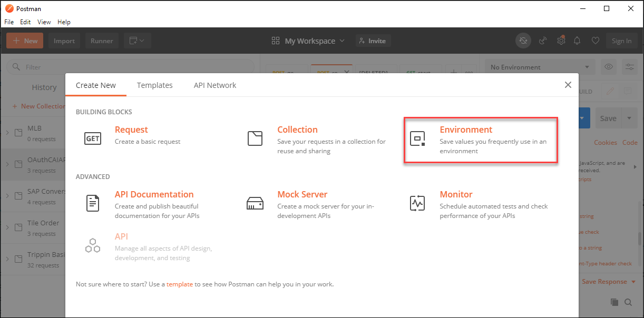644x318 pixels.
Task: Click the Monitor pulse icon
Action: coord(417,203)
